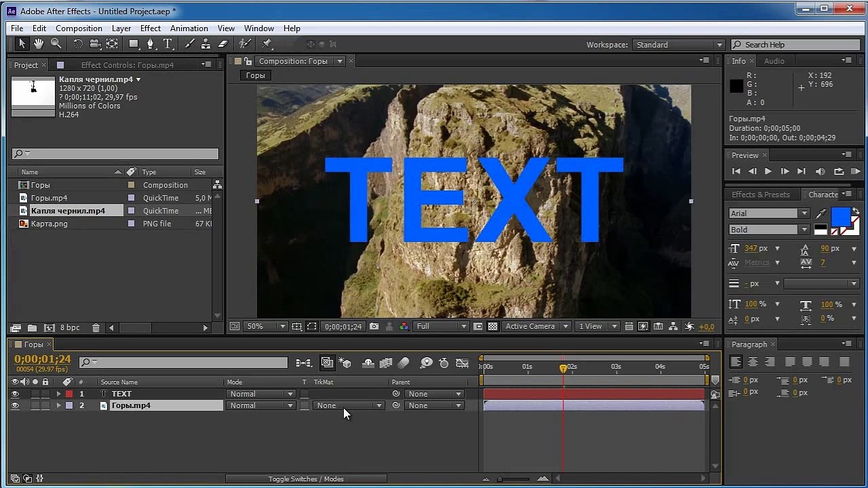The image size is (868, 488).
Task: Expand the TEXT layer properties triangle
Action: (58, 394)
